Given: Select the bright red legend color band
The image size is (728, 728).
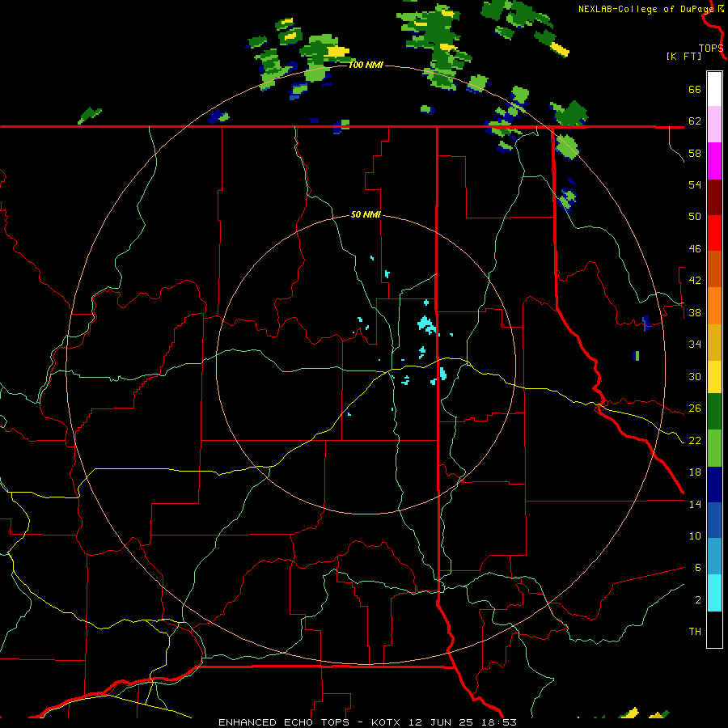Looking at the screenshot, I should coord(714,233).
